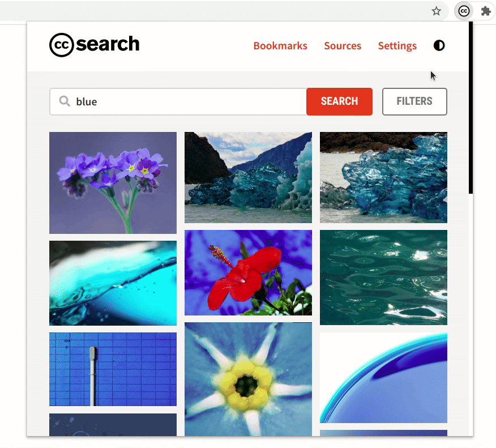Select the yellow-centered blue flower close-up
This screenshot has width=496, height=448.
249,379
